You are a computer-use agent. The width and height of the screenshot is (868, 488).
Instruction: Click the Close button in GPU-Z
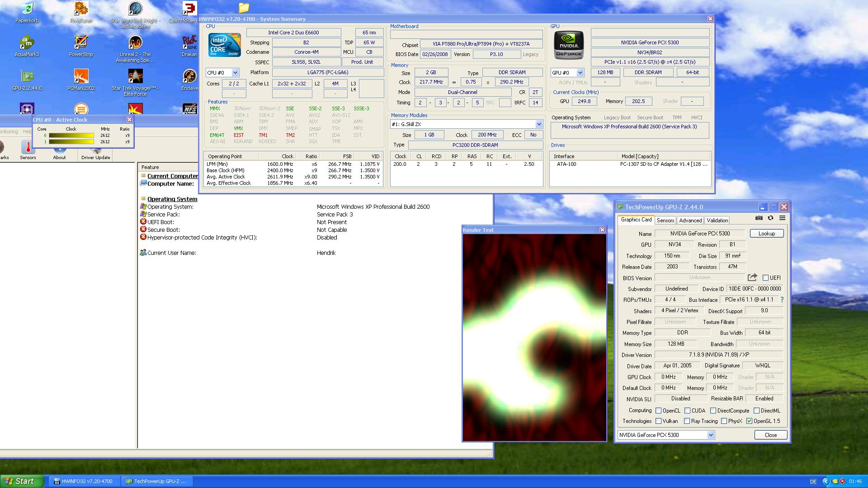(x=770, y=435)
